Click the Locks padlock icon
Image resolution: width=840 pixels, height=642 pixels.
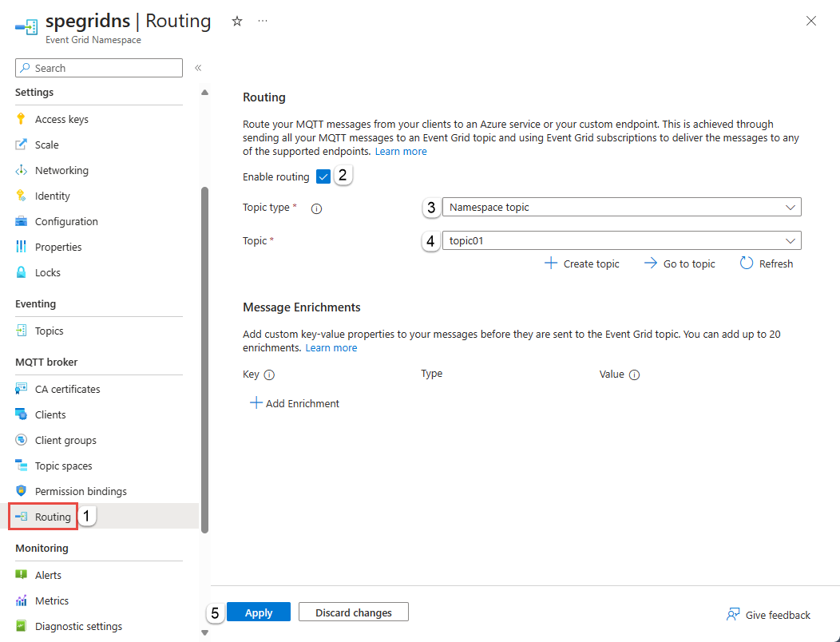click(x=21, y=272)
